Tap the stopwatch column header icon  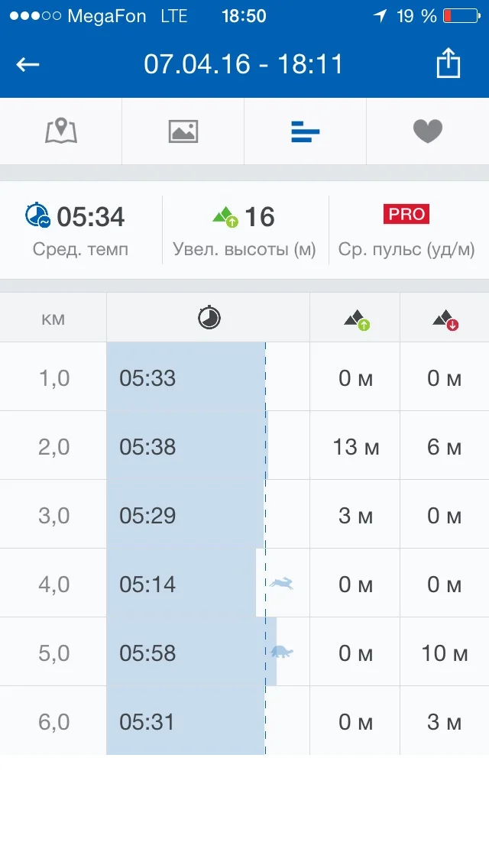point(209,317)
